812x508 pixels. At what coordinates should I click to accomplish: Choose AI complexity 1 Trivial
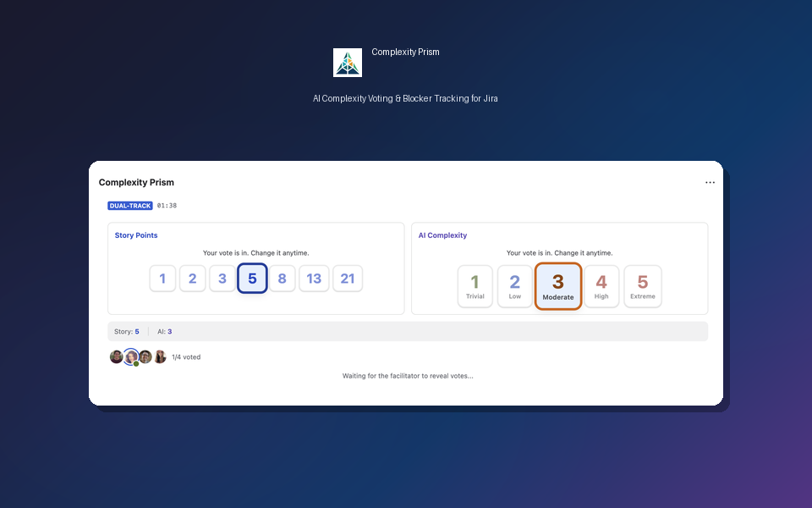pos(475,287)
